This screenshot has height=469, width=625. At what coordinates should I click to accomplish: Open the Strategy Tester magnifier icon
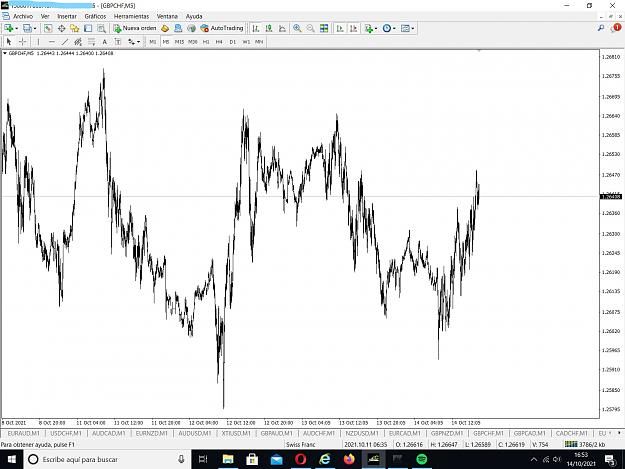tap(101, 28)
